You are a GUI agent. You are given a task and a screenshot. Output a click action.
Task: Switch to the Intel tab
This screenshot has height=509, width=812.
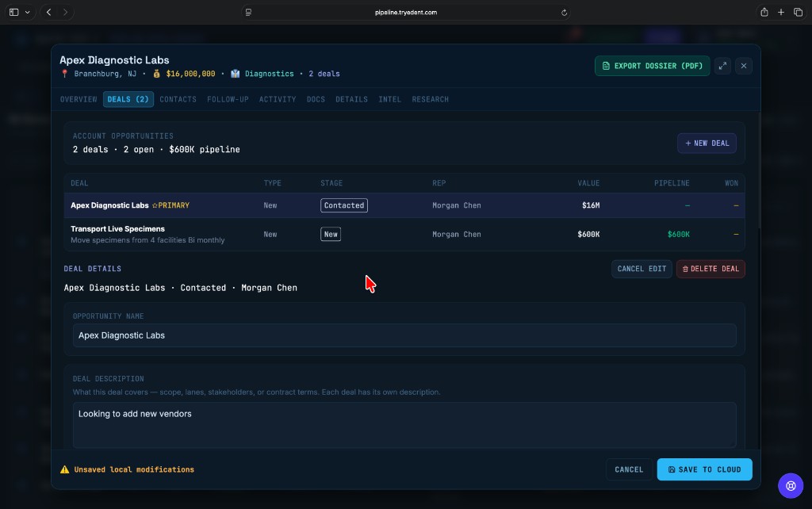click(390, 99)
